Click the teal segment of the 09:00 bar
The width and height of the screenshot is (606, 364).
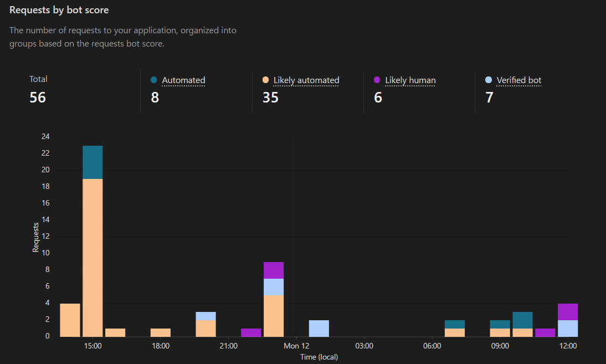click(500, 324)
